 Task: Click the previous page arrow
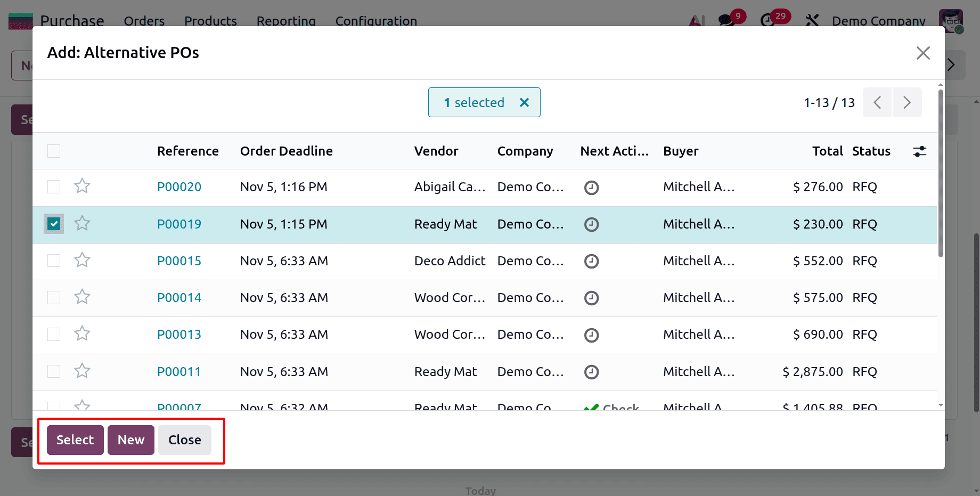877,102
